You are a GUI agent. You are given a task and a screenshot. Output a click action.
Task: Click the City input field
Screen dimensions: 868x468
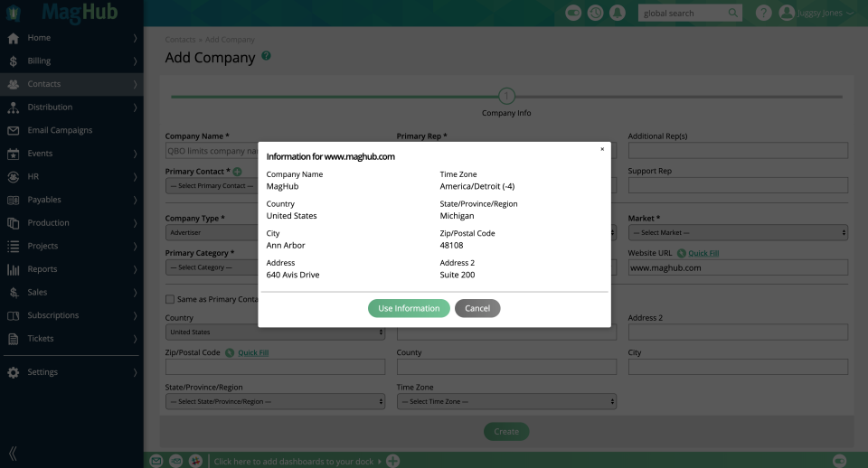(x=738, y=367)
